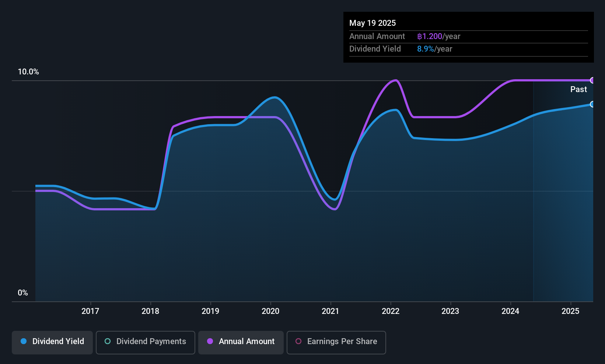Click the Earnings Per Share legend button
The height and width of the screenshot is (364, 605).
(x=336, y=342)
